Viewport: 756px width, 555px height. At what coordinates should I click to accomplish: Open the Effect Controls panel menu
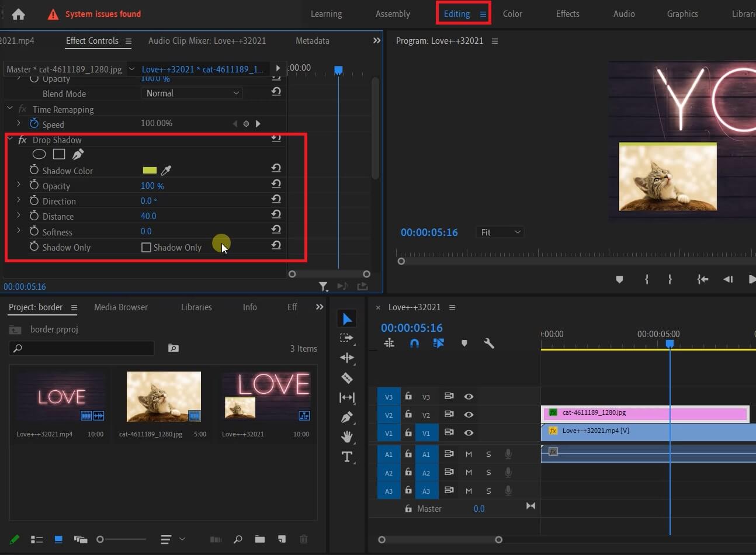pyautogui.click(x=129, y=41)
